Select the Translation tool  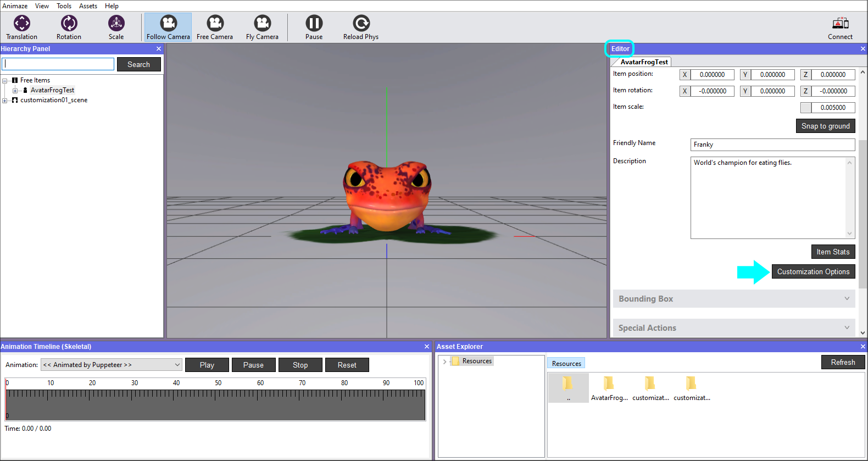(x=22, y=27)
